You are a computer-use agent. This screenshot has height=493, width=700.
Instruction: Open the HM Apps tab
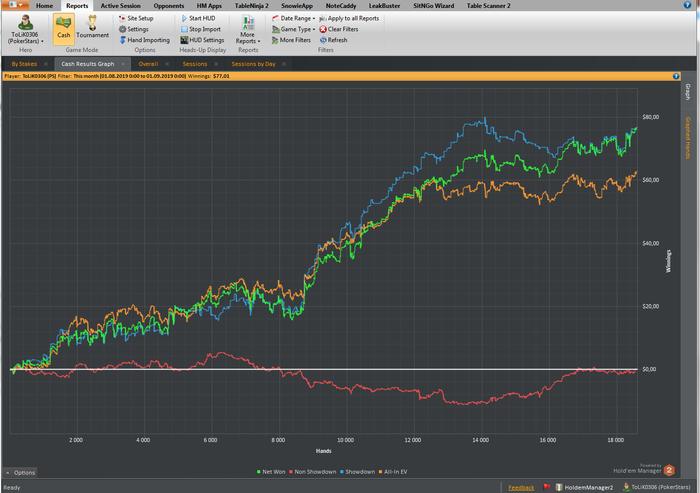pos(209,6)
